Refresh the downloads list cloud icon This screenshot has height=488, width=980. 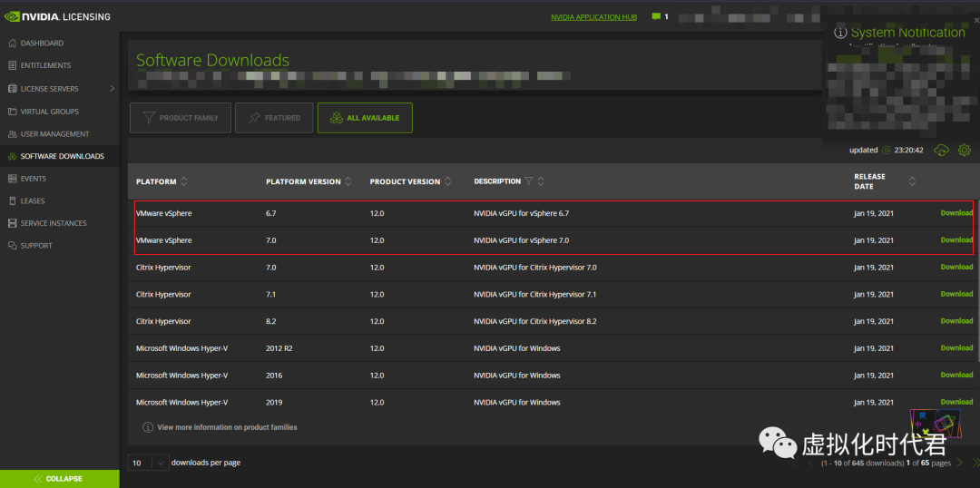941,150
